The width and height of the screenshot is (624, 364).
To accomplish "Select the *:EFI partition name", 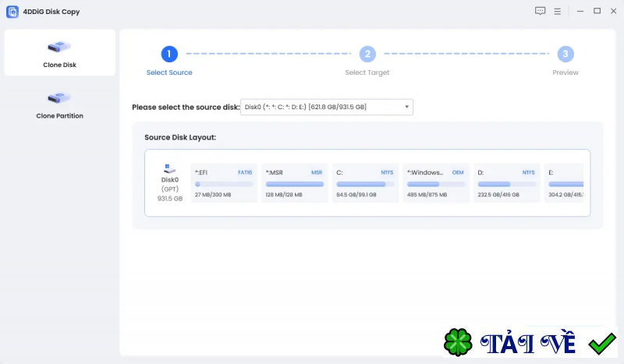I will point(201,172).
